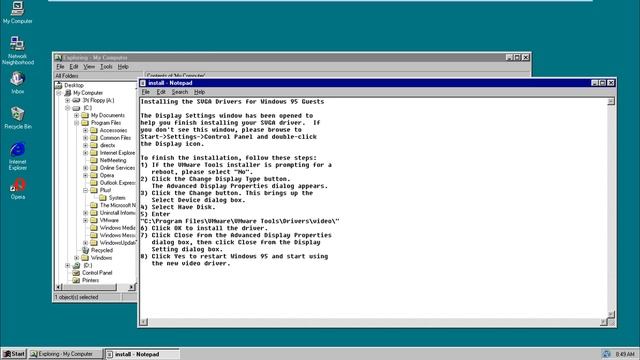The width and height of the screenshot is (640, 360).
Task: Click Notepad horizontal scrollbar left arrow
Action: point(144,322)
